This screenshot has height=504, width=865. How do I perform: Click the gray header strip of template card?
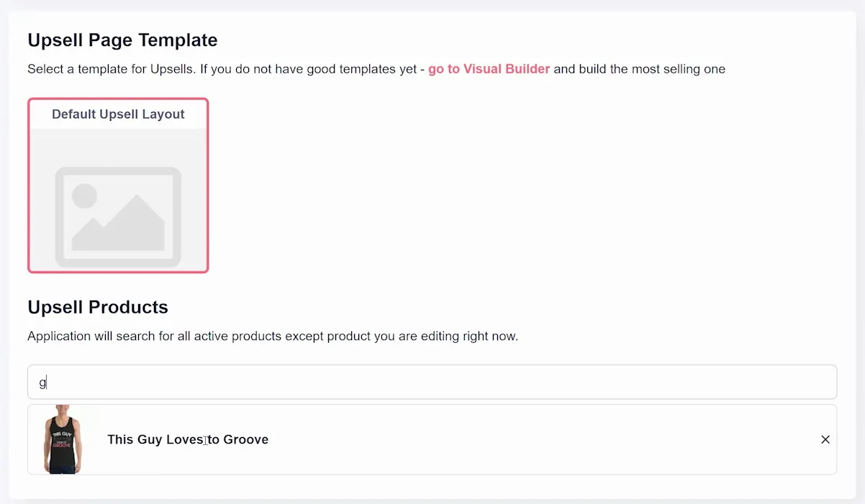(x=118, y=114)
